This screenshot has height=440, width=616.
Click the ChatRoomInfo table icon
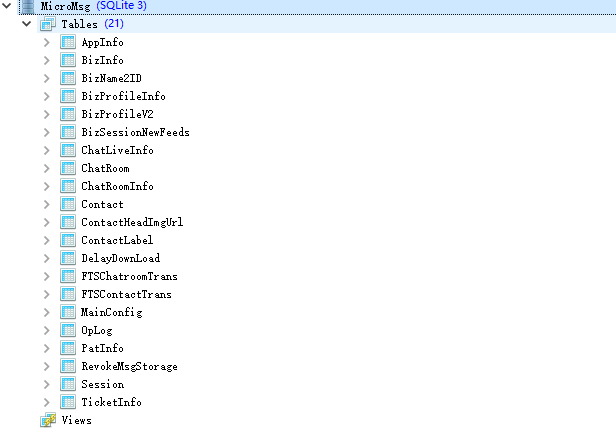[68, 186]
